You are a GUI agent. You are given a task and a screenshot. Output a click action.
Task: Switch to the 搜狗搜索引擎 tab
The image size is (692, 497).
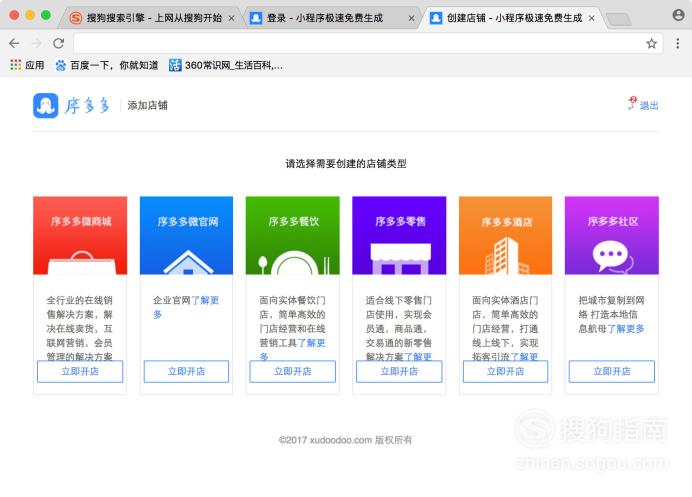pos(148,18)
